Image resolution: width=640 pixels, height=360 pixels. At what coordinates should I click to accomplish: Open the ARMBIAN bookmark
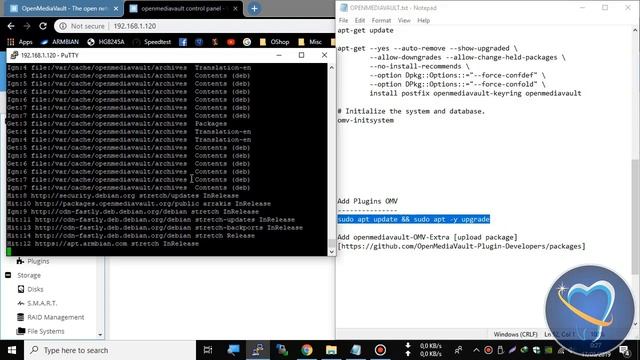pos(60,42)
